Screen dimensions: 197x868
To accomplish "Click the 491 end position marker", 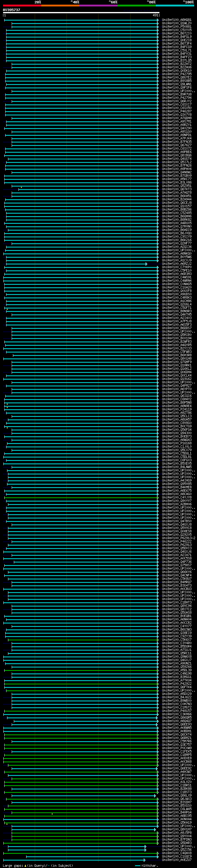I will point(155,15).
